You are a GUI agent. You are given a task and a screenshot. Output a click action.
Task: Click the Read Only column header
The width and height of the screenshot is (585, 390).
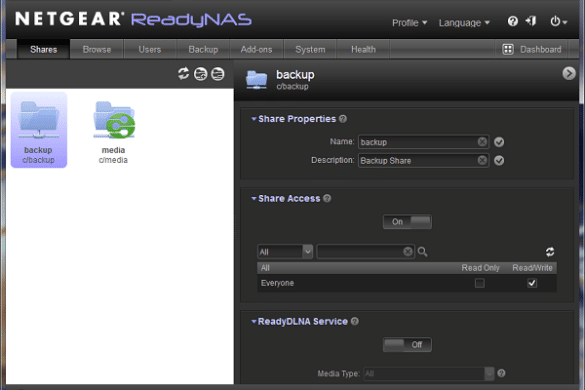(480, 268)
